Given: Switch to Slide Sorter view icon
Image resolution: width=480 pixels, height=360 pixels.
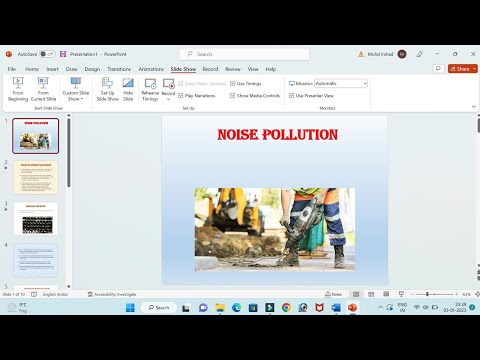Looking at the screenshot, I should coord(371,294).
